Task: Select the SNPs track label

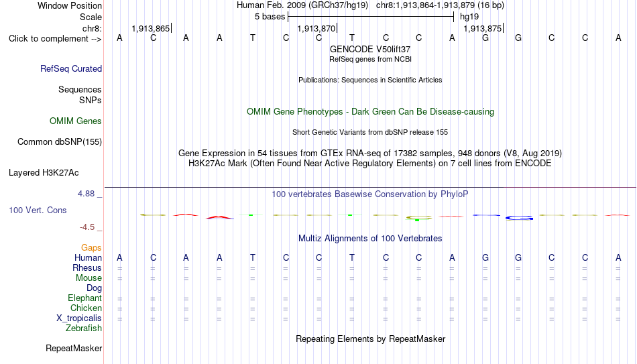Action: [x=91, y=100]
